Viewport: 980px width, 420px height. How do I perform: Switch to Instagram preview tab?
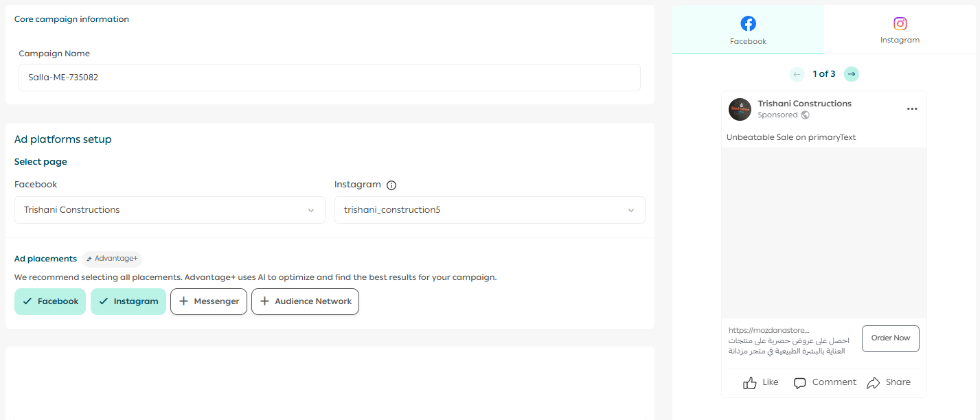(900, 30)
